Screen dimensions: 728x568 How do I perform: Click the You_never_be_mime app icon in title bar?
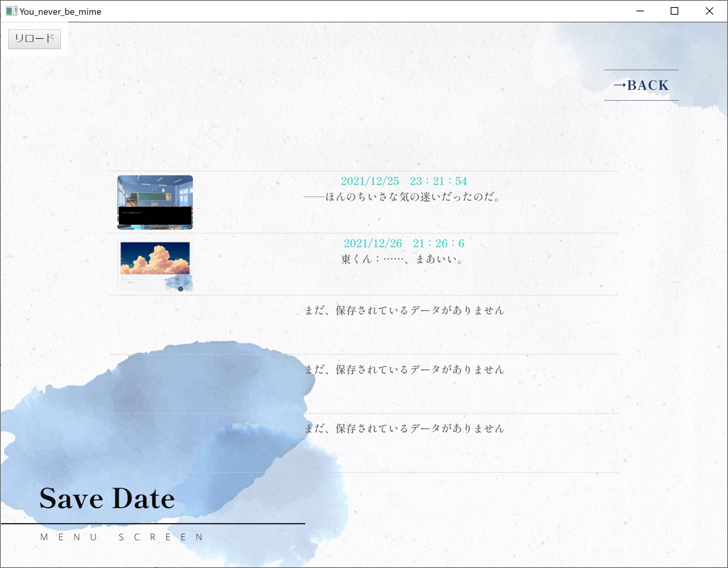[x=11, y=11]
